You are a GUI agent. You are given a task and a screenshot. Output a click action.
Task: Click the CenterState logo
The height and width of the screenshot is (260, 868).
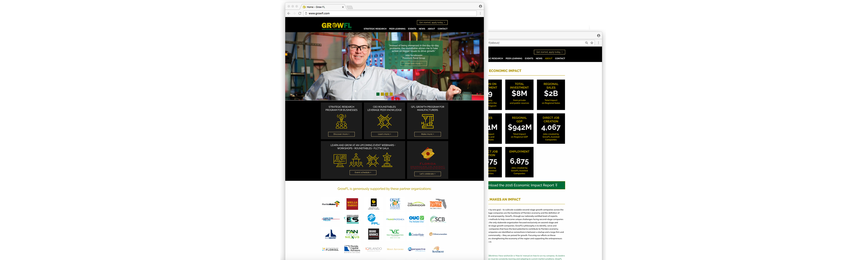pos(416,235)
